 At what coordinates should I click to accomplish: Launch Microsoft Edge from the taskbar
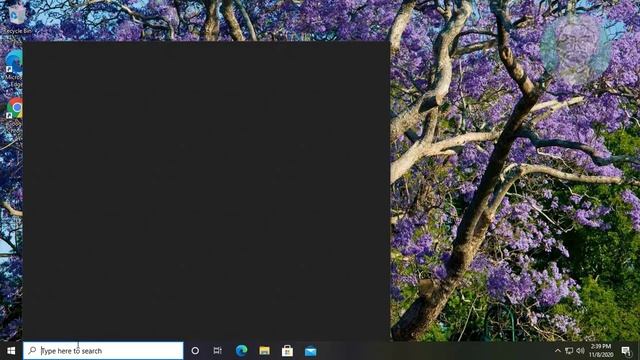[x=241, y=351]
